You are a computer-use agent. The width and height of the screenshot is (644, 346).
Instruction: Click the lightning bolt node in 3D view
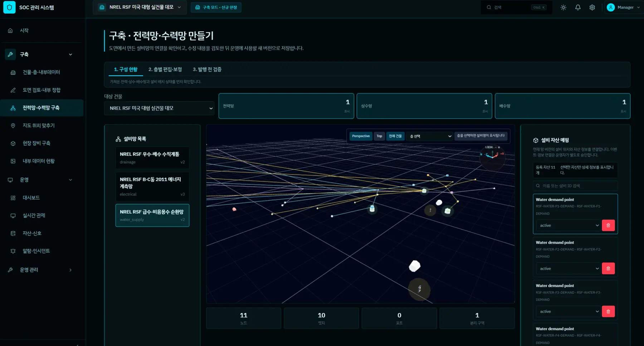[x=419, y=289]
